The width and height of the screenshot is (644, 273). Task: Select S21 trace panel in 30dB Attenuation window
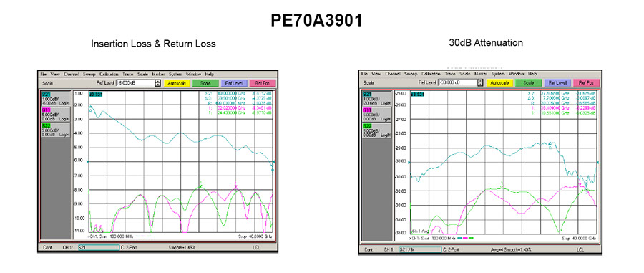coord(377,99)
